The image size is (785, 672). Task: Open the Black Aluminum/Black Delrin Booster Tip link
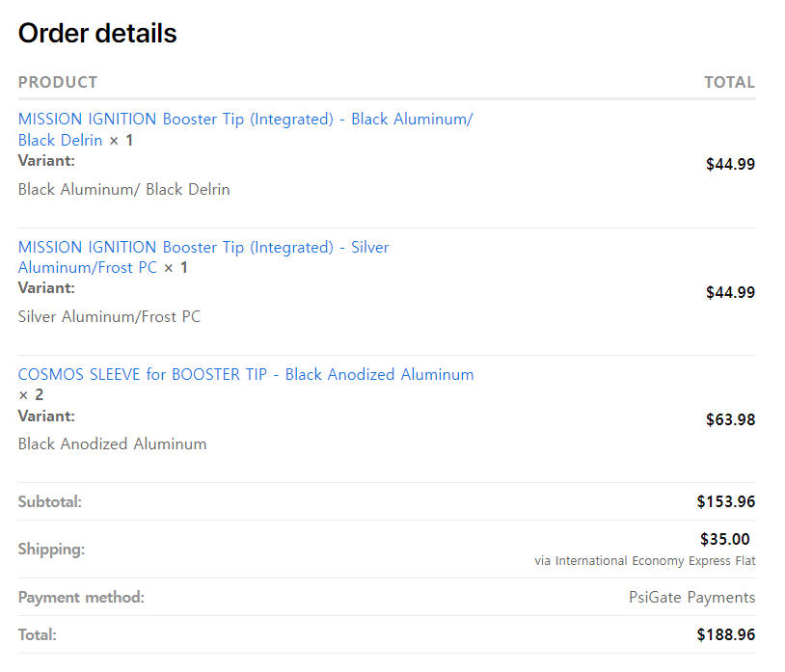click(x=245, y=120)
